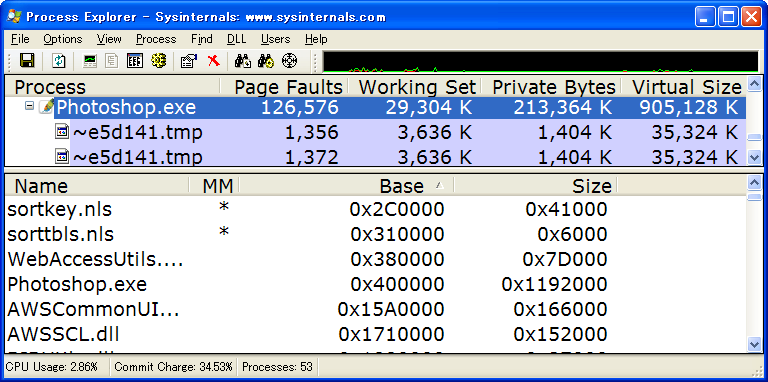
Task: Select the first ~e5d141.tmp process name
Action: (138, 132)
